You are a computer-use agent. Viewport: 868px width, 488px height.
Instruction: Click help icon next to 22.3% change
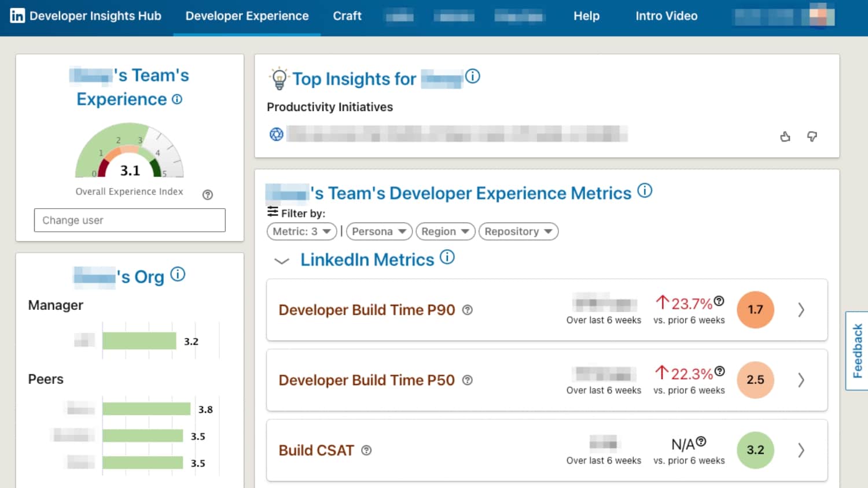point(719,371)
